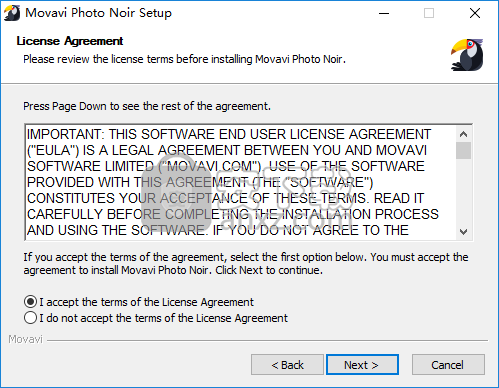This screenshot has height=388, width=499.
Task: Click the toucan icon in the title bar
Action: pyautogui.click(x=12, y=13)
